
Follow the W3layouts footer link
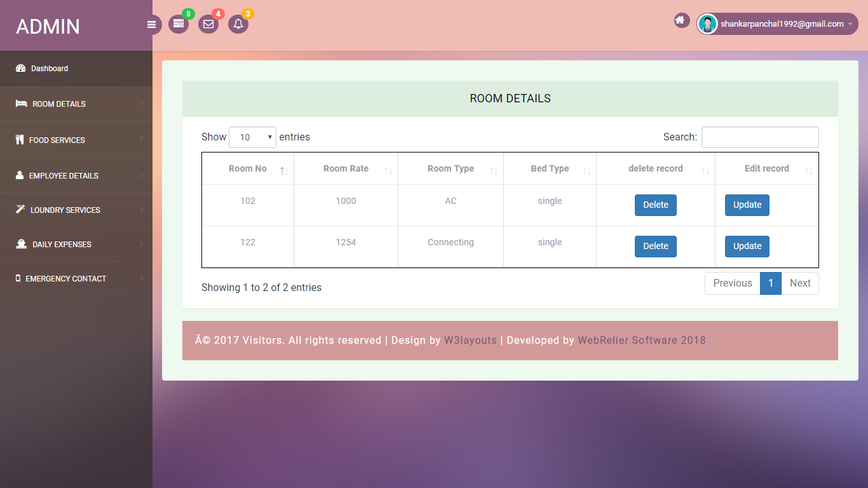tap(470, 340)
